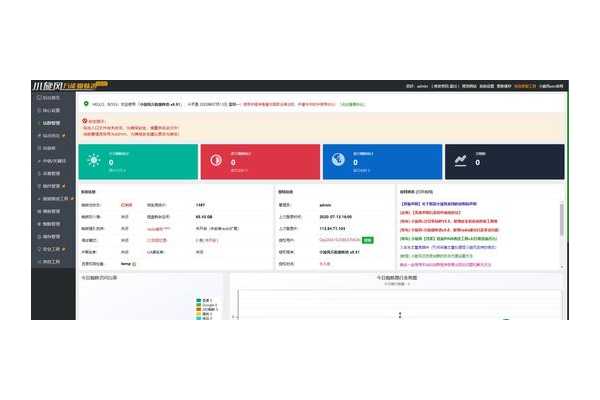This screenshot has width=600, height=400.
Task: Click the sun icon on the green statistics card
Action: [x=96, y=160]
